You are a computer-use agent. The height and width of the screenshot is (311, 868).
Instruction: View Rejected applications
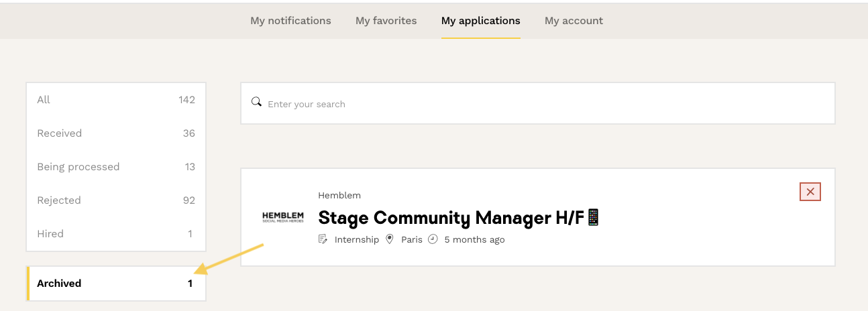(x=116, y=200)
